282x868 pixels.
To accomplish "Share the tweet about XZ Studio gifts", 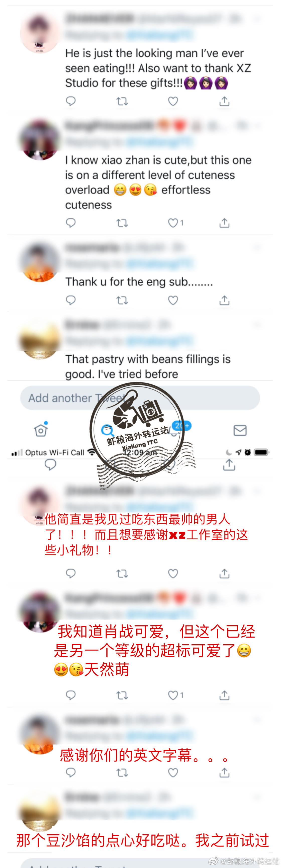I will (x=224, y=101).
